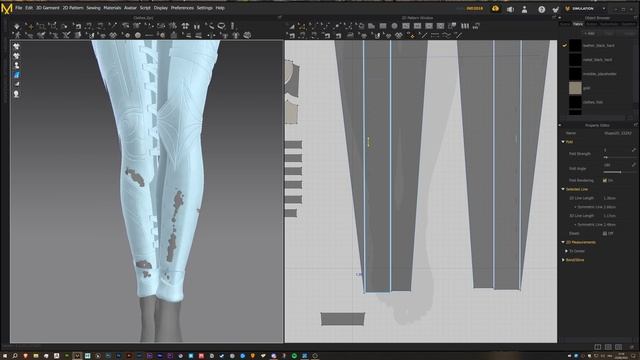The width and height of the screenshot is (640, 360).
Task: Click the checkmark beside leather_black_hard
Action: pos(564,45)
